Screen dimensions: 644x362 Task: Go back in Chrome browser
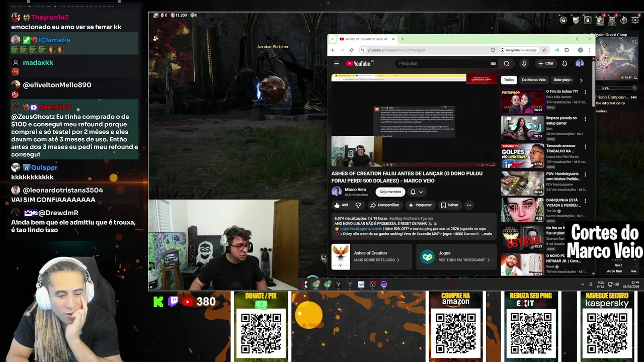[333, 50]
